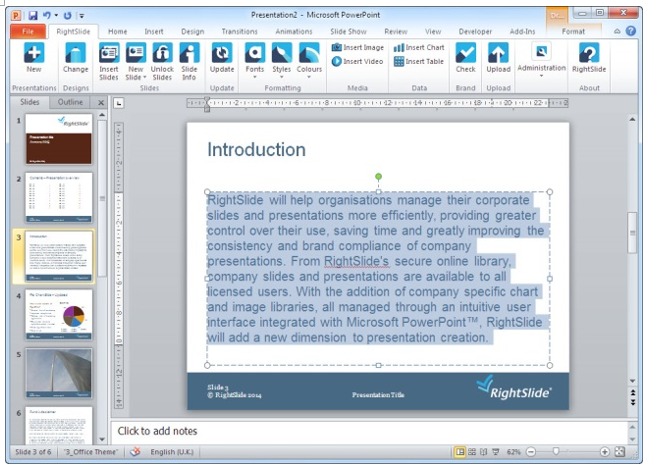The image size is (649, 474).
Task: Select slide 5 thumbnail with arch photo
Action: coord(58,373)
